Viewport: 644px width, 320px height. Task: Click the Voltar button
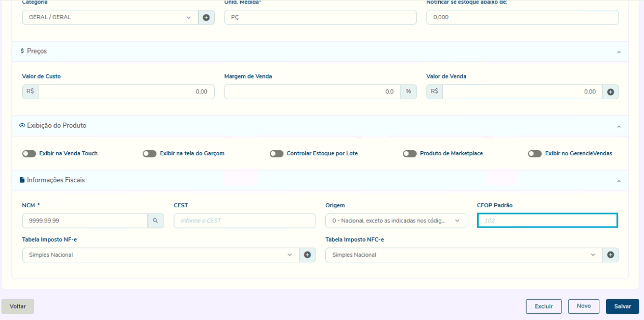[18, 306]
